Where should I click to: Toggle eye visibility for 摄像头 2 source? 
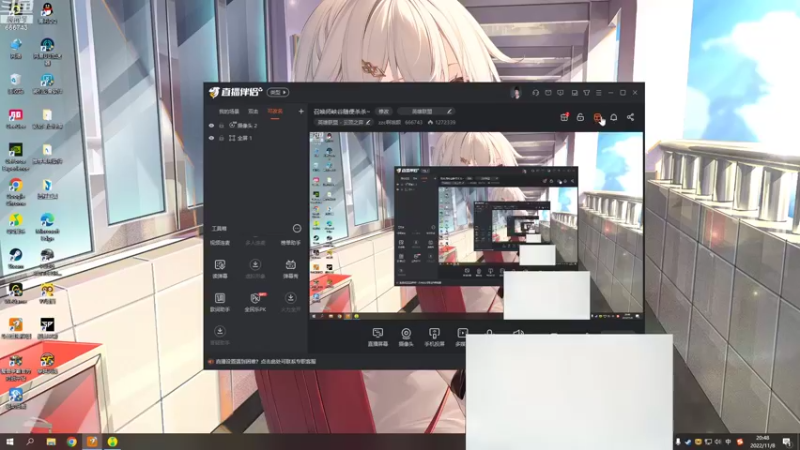coord(211,126)
